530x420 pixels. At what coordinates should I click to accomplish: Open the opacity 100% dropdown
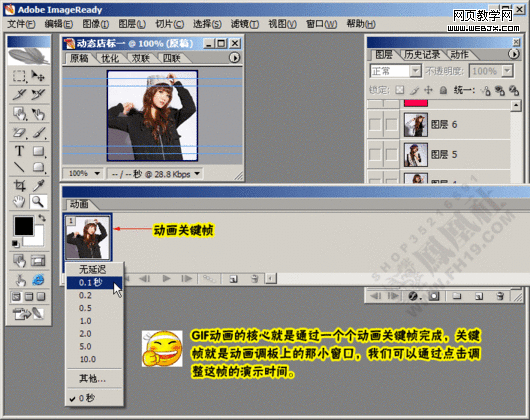tap(507, 71)
